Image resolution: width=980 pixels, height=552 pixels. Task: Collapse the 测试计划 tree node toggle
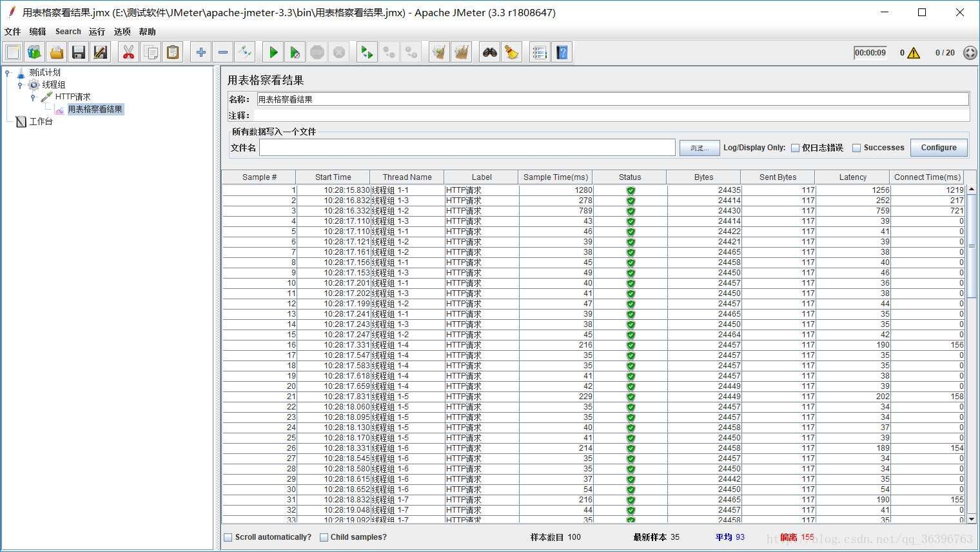click(8, 73)
